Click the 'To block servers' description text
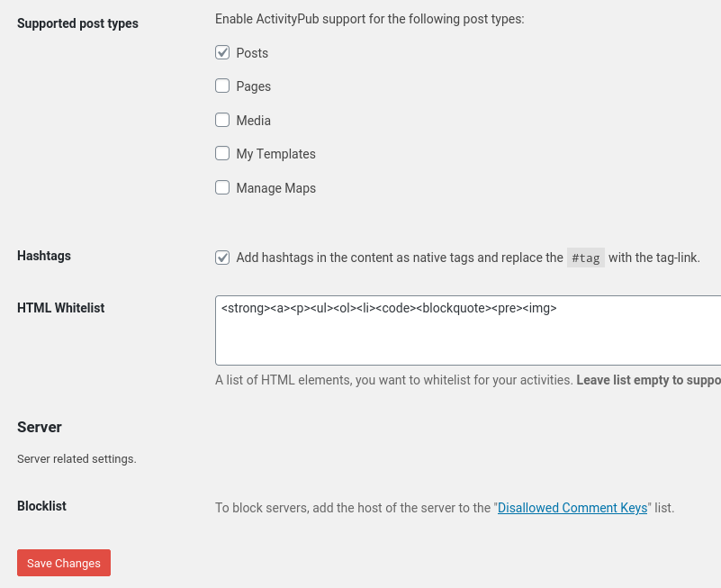Viewport: 721px width, 588px height. [x=445, y=508]
